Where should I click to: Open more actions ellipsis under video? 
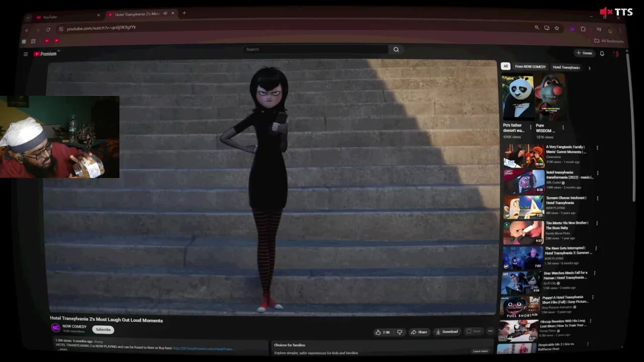tap(490, 331)
